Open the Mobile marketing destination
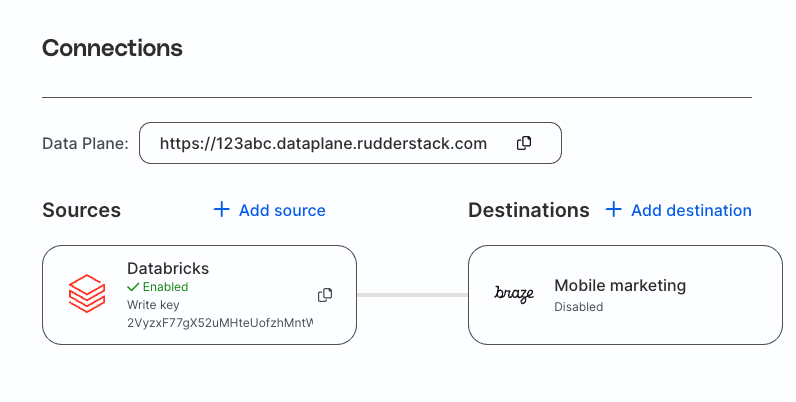The height and width of the screenshot is (402, 796). (620, 286)
